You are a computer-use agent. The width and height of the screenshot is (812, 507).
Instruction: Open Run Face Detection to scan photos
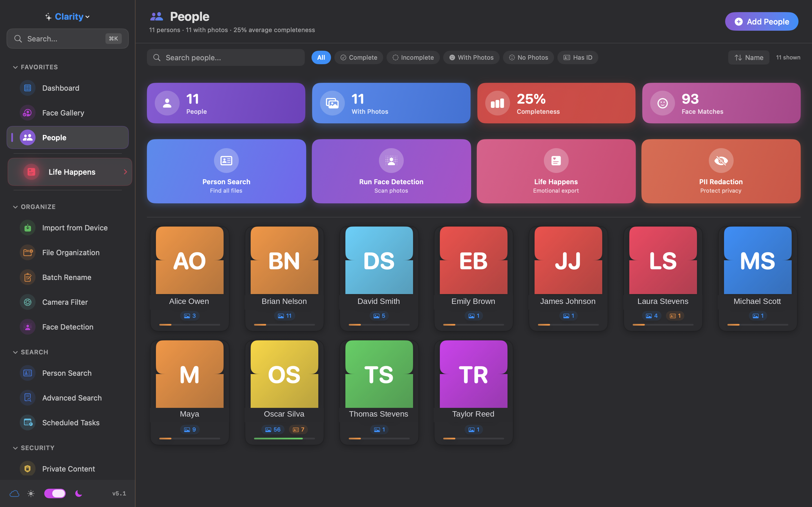(x=391, y=171)
